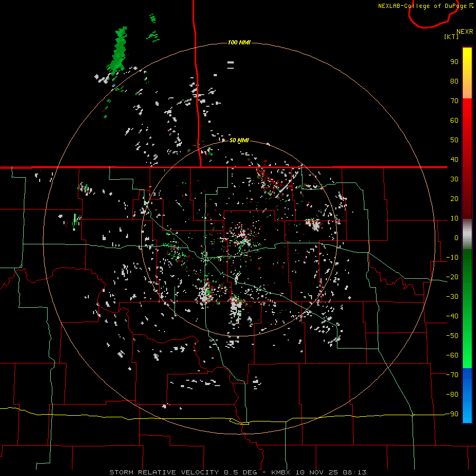Click the 80 value on the velocity scale
476x476 pixels.
click(454, 81)
